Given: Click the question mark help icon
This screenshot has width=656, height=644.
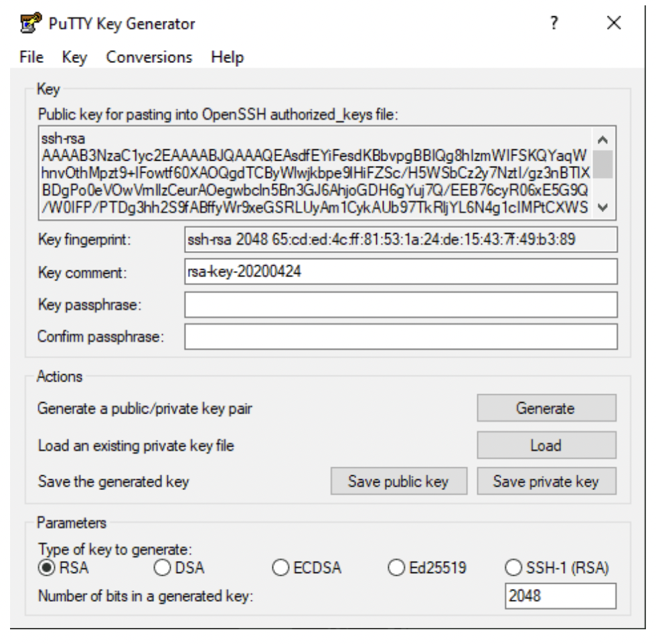Looking at the screenshot, I should (x=554, y=23).
